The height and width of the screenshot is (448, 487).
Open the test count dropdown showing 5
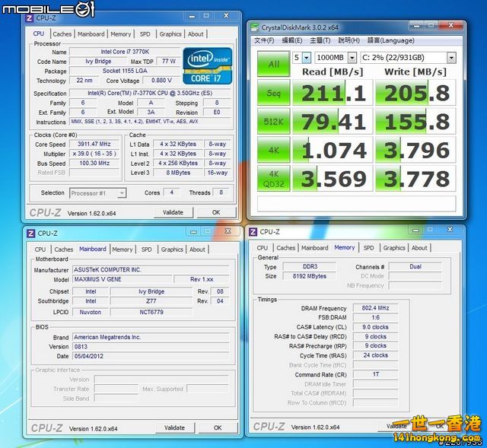302,58
